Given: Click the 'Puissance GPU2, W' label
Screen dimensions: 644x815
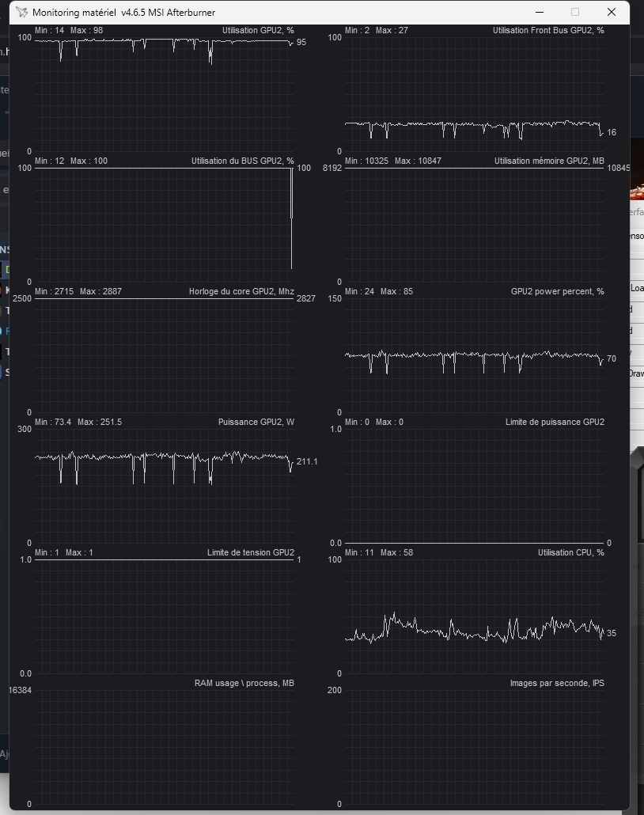Looking at the screenshot, I should (256, 423).
